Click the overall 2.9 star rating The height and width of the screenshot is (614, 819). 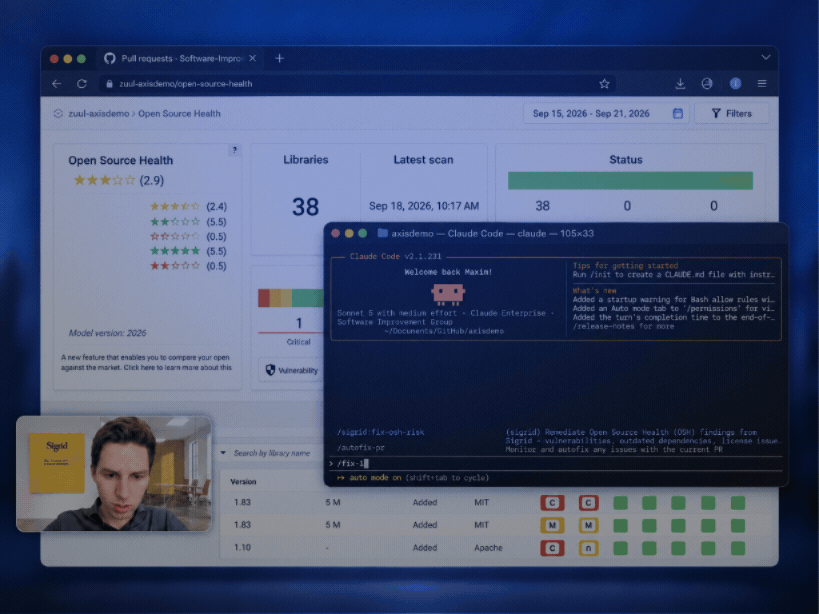(119, 181)
